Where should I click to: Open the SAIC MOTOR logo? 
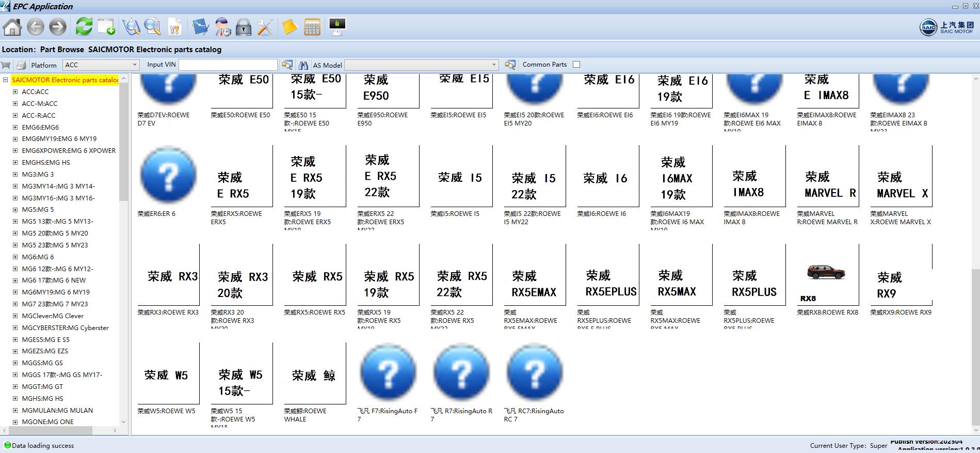pos(946,27)
